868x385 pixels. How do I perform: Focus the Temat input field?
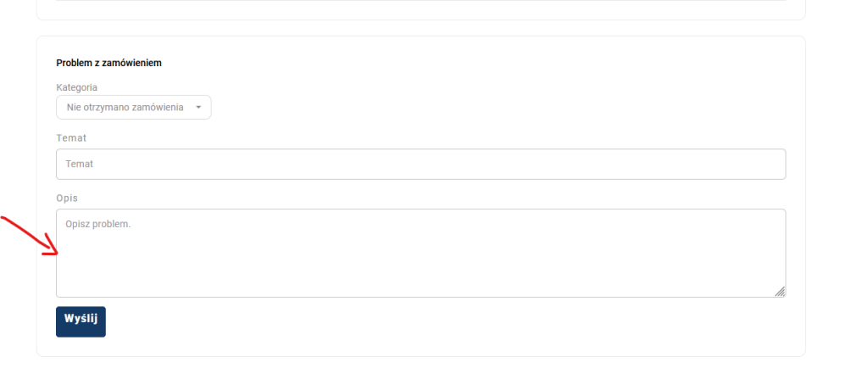tap(420, 165)
